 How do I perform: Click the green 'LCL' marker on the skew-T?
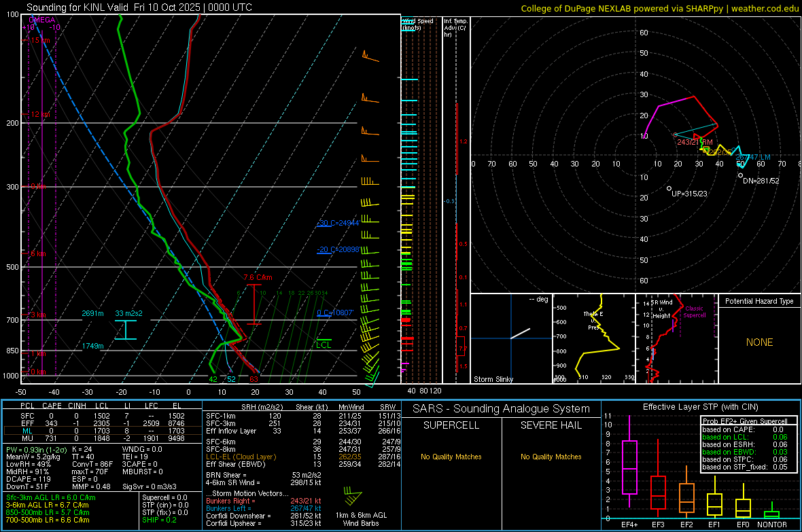(x=324, y=344)
